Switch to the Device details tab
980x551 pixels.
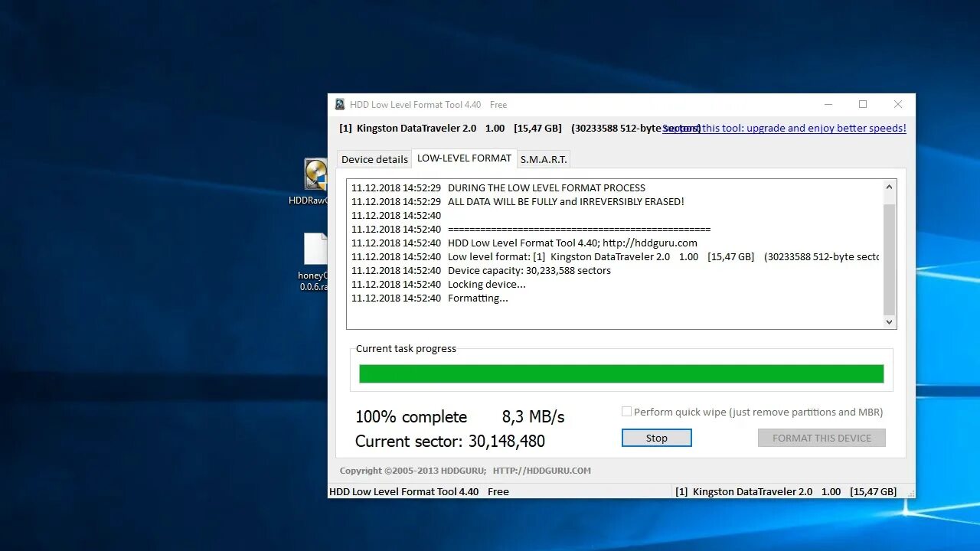pos(374,159)
